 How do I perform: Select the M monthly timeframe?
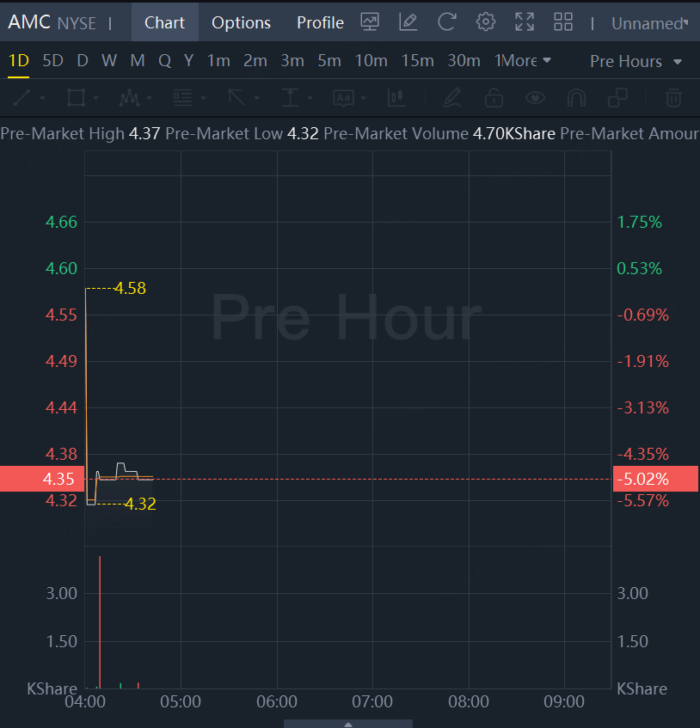tap(138, 61)
